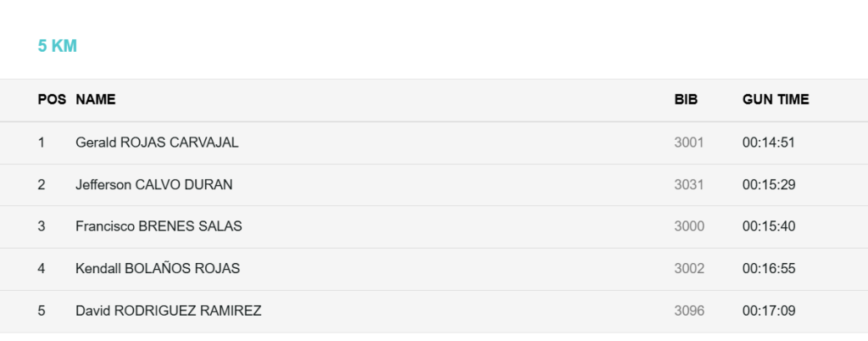Select Francisco BRENES SALAS result
This screenshot has height=341, width=868.
coord(159,226)
